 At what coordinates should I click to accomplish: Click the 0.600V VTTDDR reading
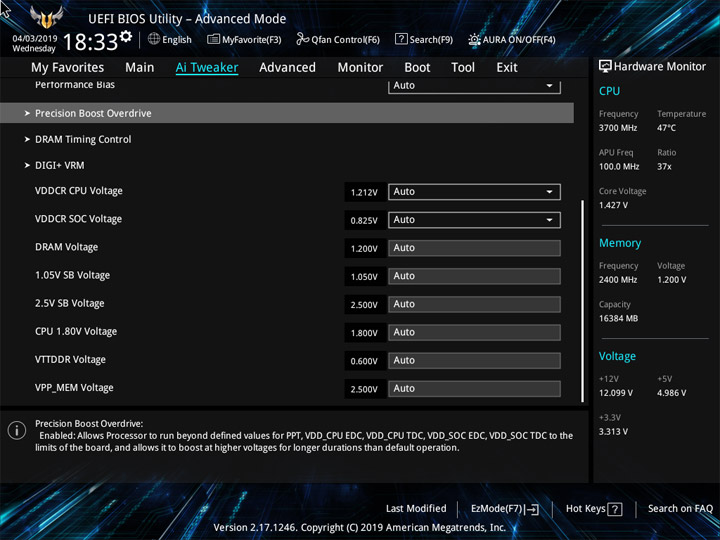(364, 361)
